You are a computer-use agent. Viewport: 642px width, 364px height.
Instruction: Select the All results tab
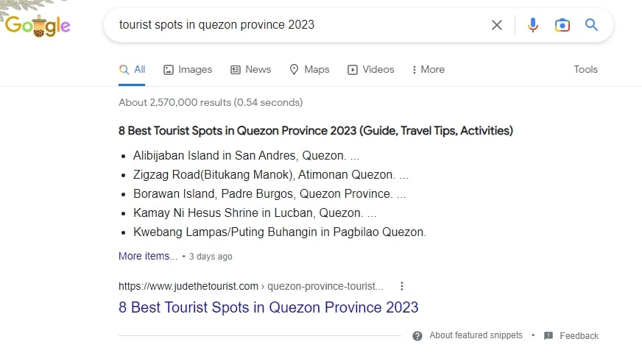[133, 69]
